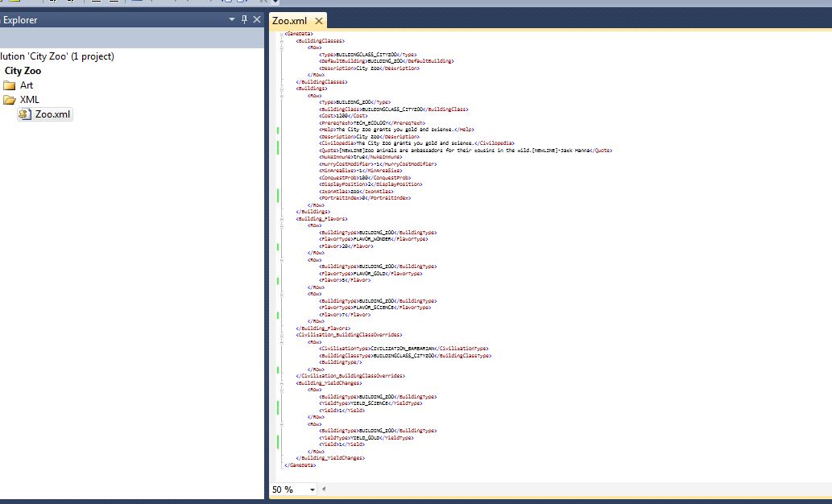The height and width of the screenshot is (504, 832).
Task: Click the ConquestProb 100 line
Action: (365, 178)
